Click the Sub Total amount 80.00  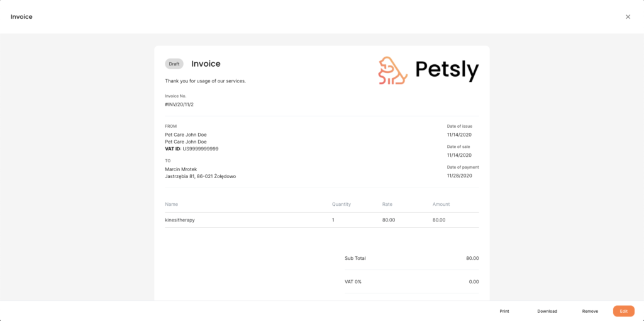point(472,258)
